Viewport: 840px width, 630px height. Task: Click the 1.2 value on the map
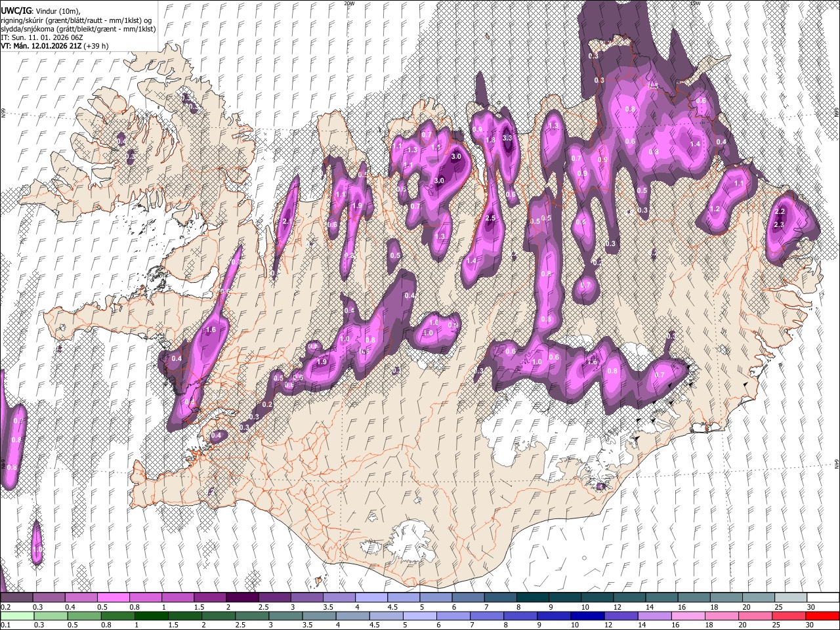[715, 209]
